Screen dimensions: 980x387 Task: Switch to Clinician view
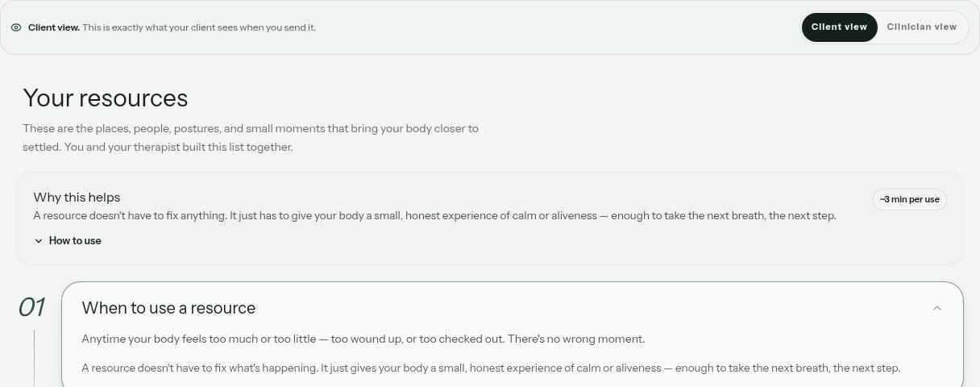(x=921, y=27)
